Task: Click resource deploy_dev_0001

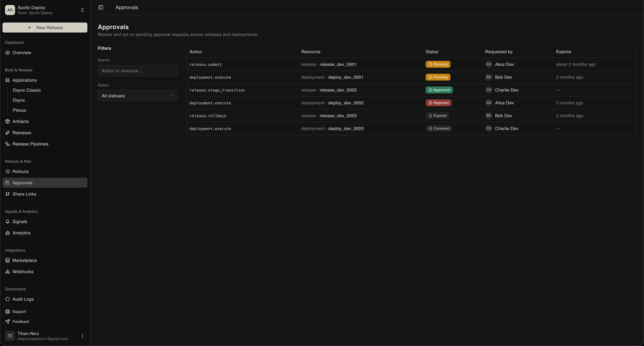Action: click(345, 77)
